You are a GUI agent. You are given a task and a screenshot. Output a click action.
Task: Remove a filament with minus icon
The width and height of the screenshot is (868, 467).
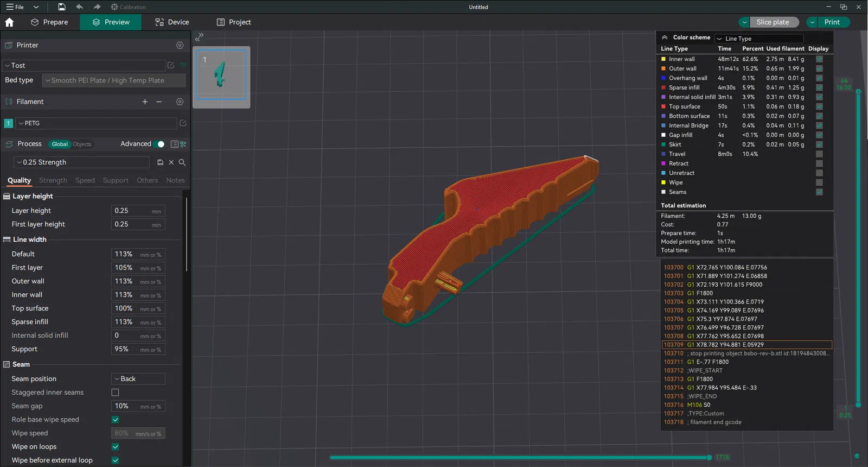point(159,102)
